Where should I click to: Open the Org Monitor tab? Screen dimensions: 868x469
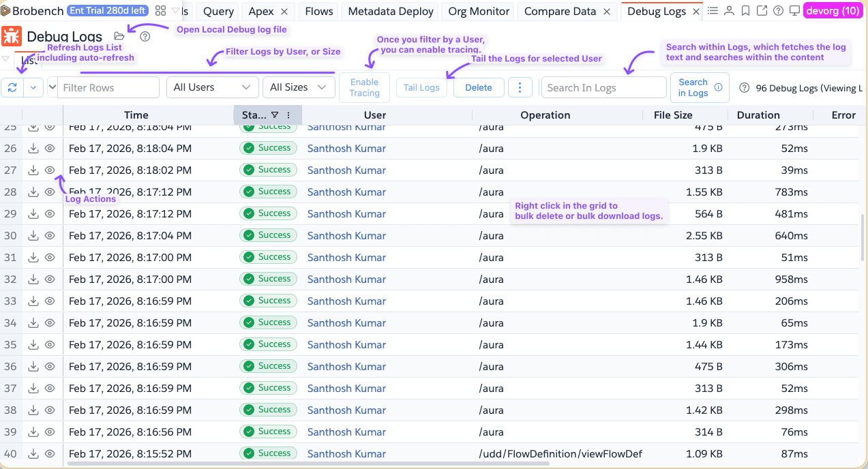click(479, 12)
